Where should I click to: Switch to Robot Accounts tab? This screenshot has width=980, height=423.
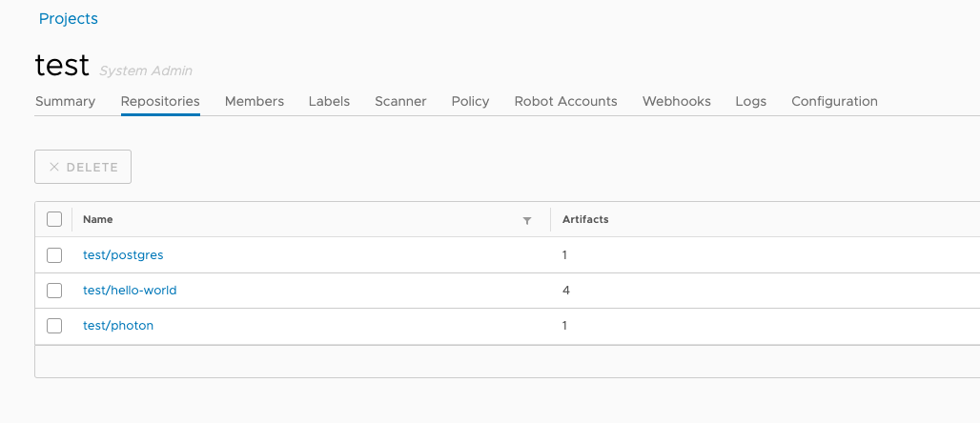coord(565,101)
